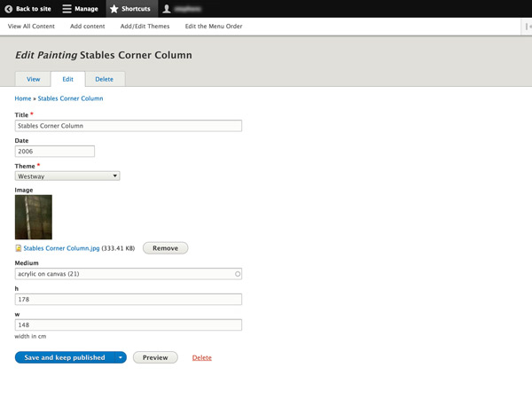Screen dimensions: 532x414
Task: Click the Back to site arrow icon
Action: tap(8, 9)
